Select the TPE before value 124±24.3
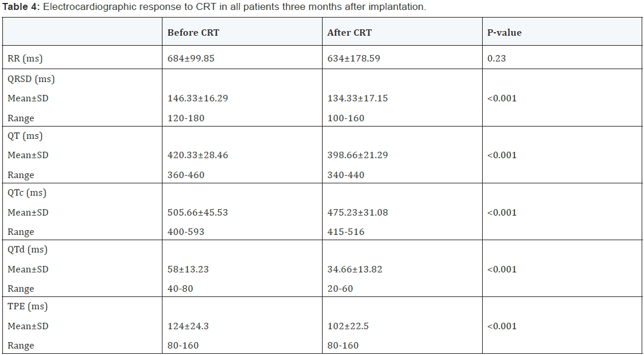The width and height of the screenshot is (644, 355). pyautogui.click(x=187, y=326)
